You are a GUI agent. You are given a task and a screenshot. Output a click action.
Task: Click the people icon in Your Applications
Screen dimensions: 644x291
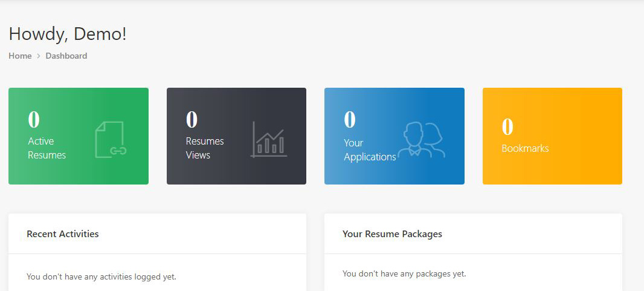[422, 140]
